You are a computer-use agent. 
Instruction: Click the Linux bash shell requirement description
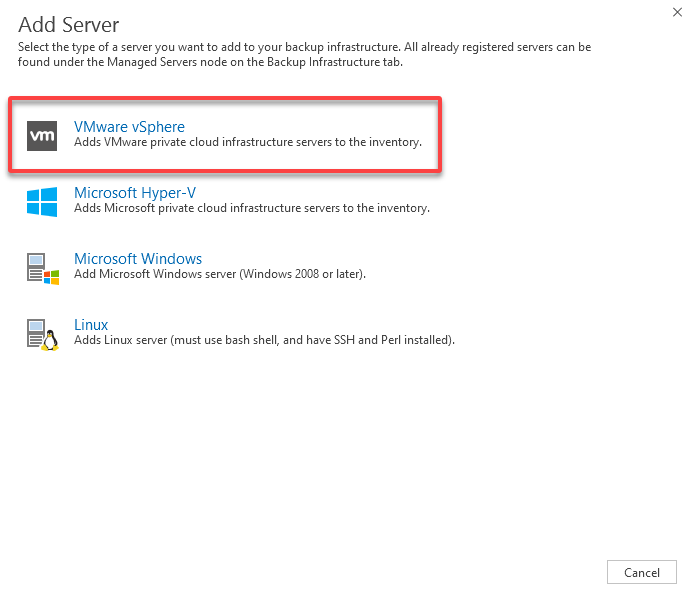pyautogui.click(x=264, y=340)
